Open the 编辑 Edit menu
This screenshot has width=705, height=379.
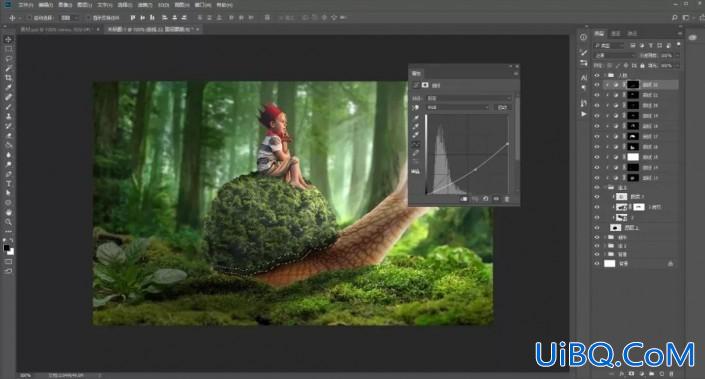[x=45, y=5]
